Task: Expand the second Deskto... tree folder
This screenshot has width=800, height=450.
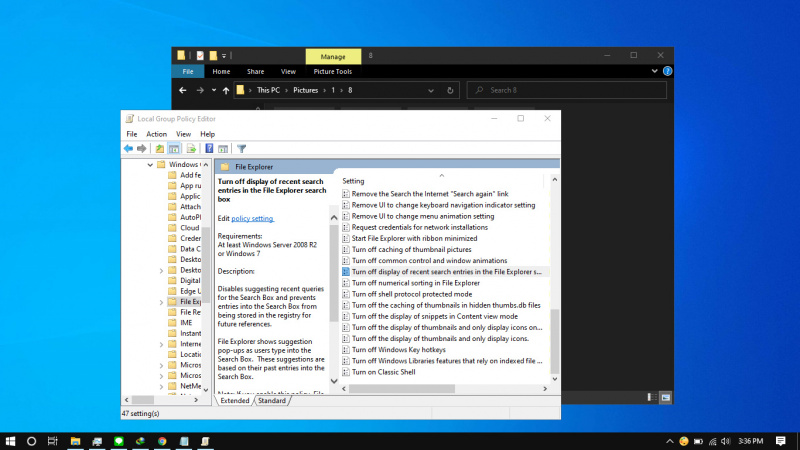Action: [161, 270]
